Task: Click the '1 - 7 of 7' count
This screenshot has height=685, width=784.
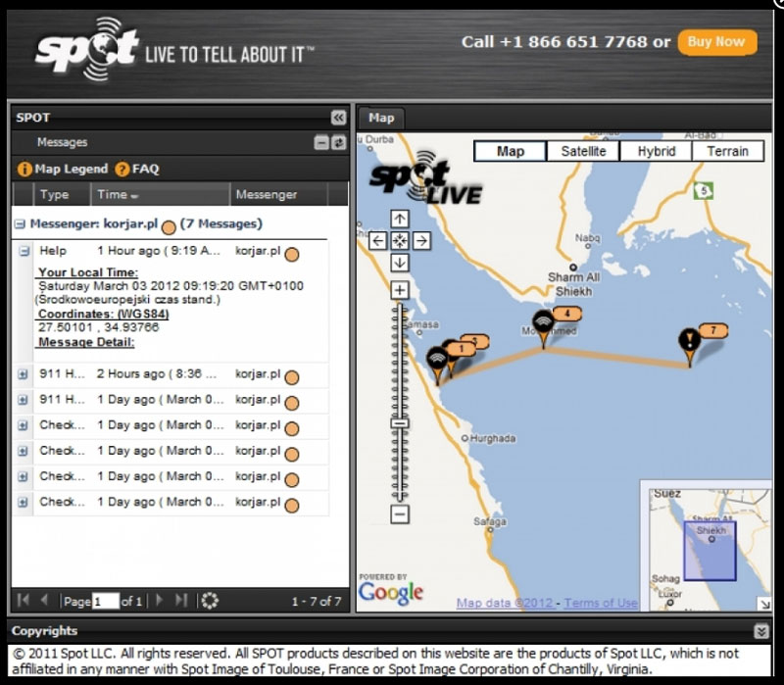Action: pos(317,601)
